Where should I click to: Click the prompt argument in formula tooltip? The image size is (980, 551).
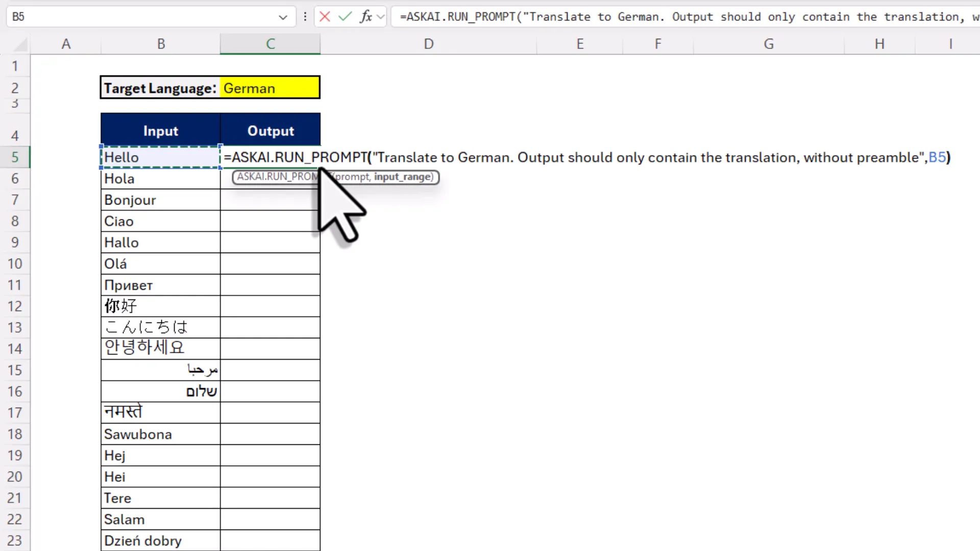352,177
